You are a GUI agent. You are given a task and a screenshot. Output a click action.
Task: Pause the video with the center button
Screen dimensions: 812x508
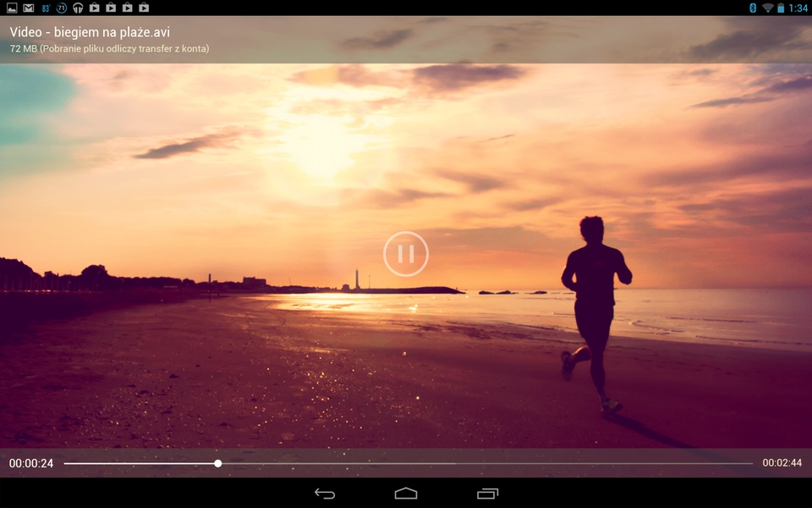tap(405, 254)
